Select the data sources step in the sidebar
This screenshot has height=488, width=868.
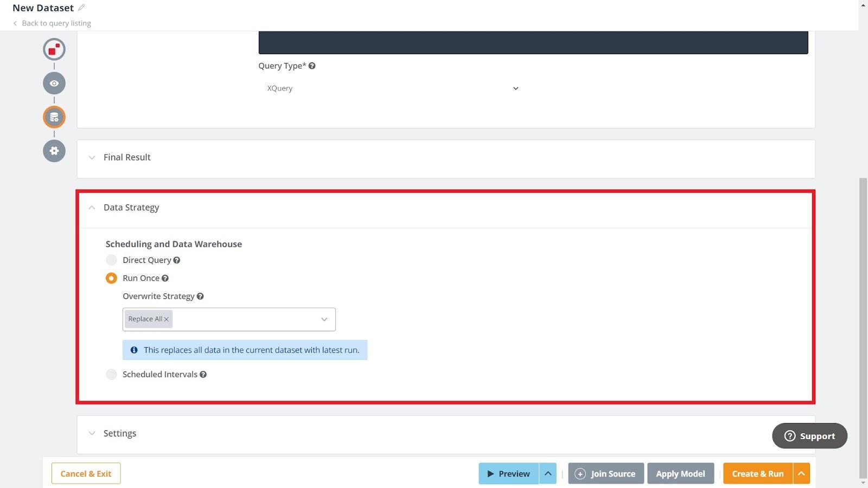tap(54, 49)
